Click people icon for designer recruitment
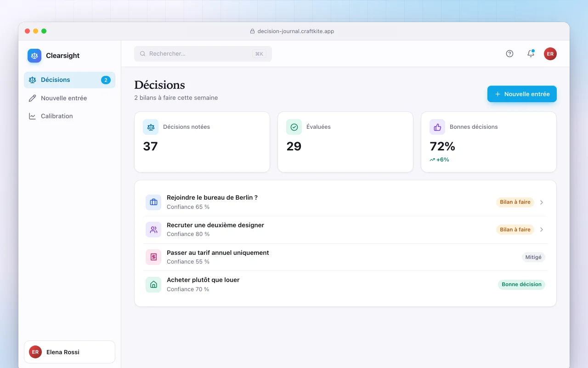The image size is (588, 368). [x=153, y=230]
